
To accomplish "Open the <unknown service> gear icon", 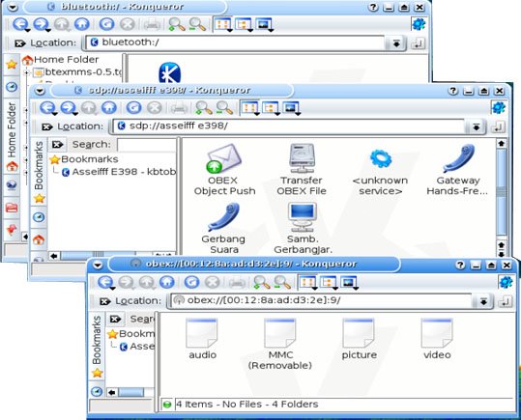I will (x=381, y=158).
